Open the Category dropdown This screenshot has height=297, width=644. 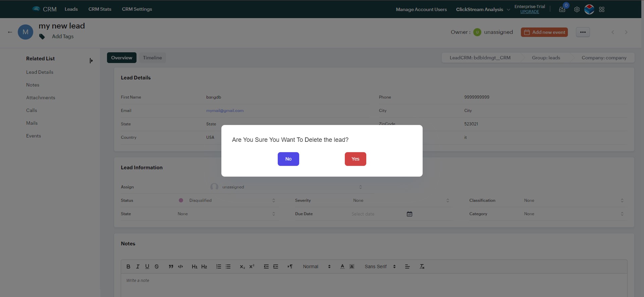point(574,214)
